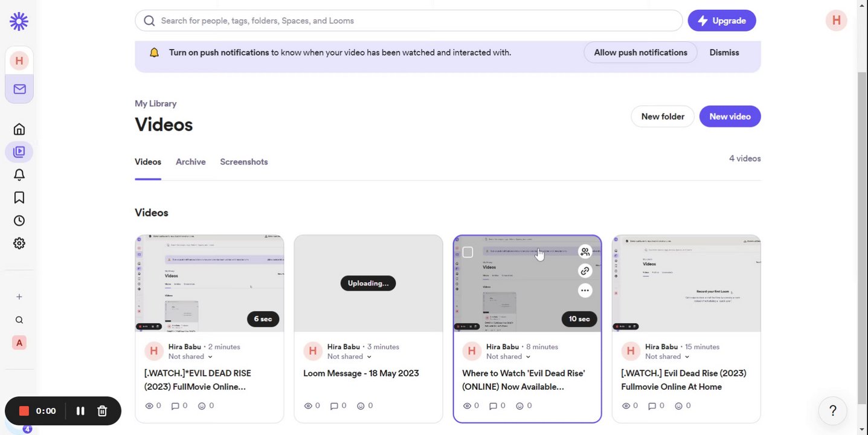Expand 'Not shared' dropdown on Loom Message card
The width and height of the screenshot is (868, 435).
point(349,356)
